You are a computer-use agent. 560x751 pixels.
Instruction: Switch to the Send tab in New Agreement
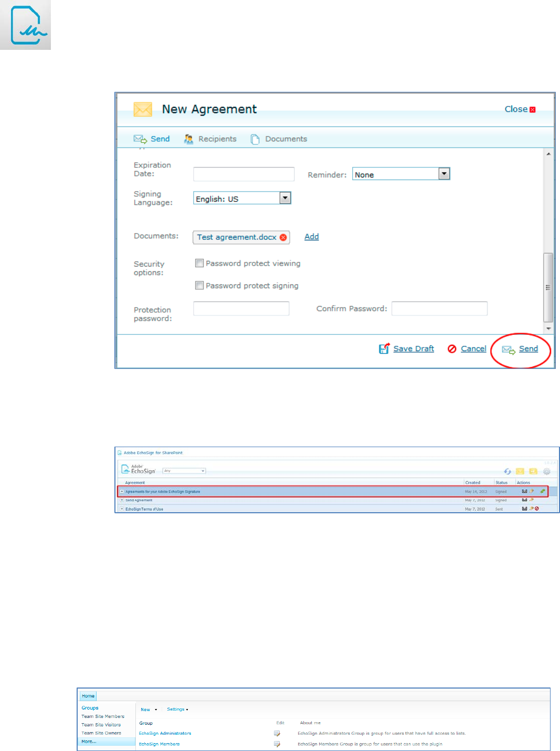click(x=152, y=139)
